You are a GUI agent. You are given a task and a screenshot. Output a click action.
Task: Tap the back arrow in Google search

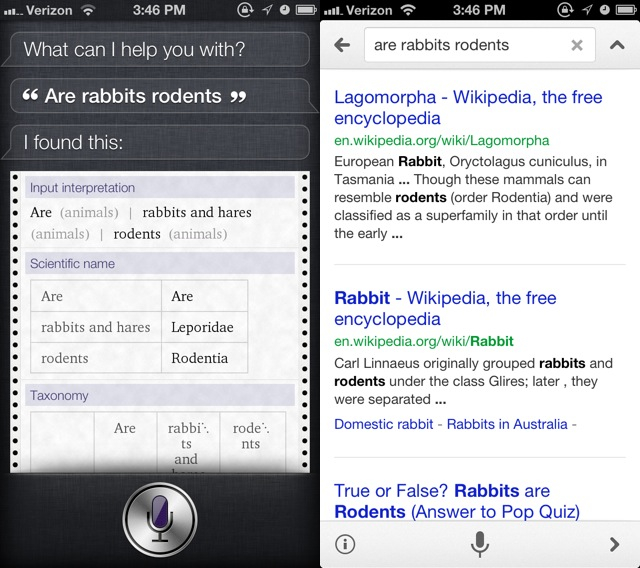point(342,44)
